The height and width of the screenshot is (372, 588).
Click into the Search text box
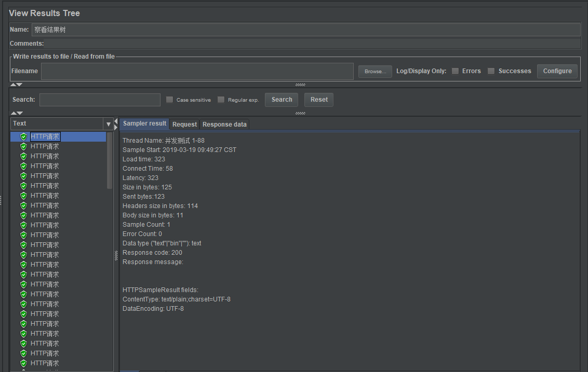coord(100,100)
